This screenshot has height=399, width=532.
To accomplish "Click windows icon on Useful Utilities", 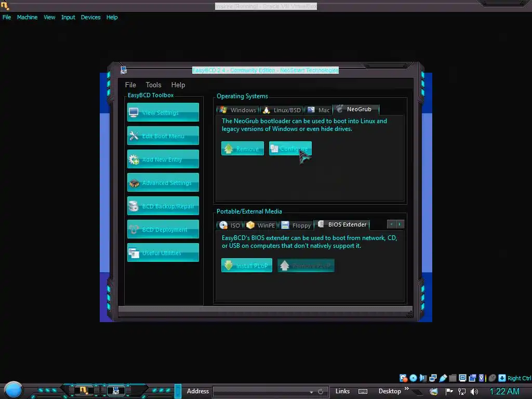I will (134, 253).
